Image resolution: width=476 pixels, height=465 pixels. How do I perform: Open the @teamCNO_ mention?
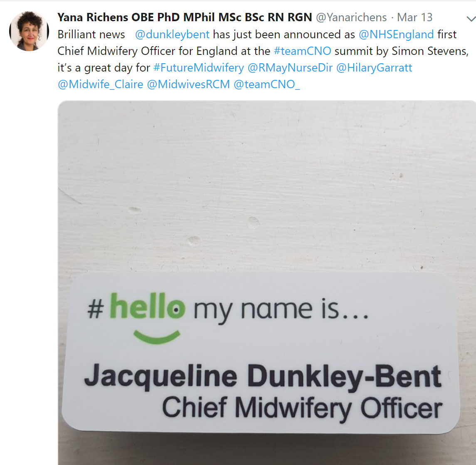(x=267, y=84)
